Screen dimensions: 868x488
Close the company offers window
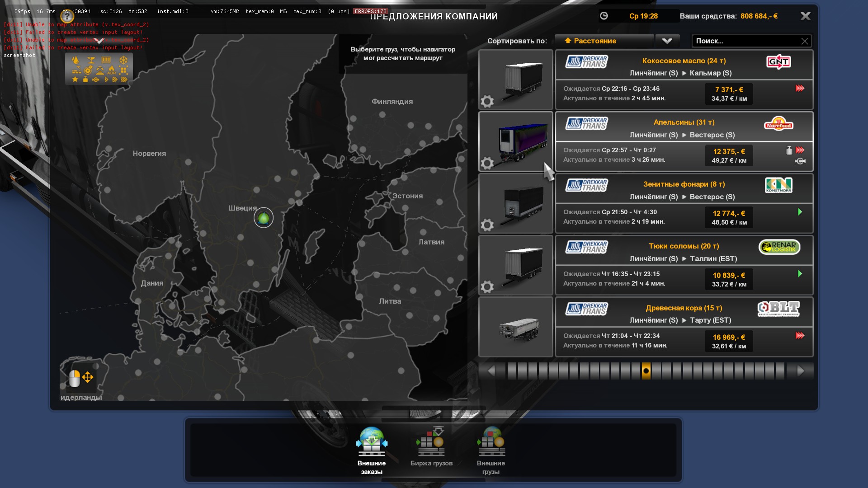805,16
